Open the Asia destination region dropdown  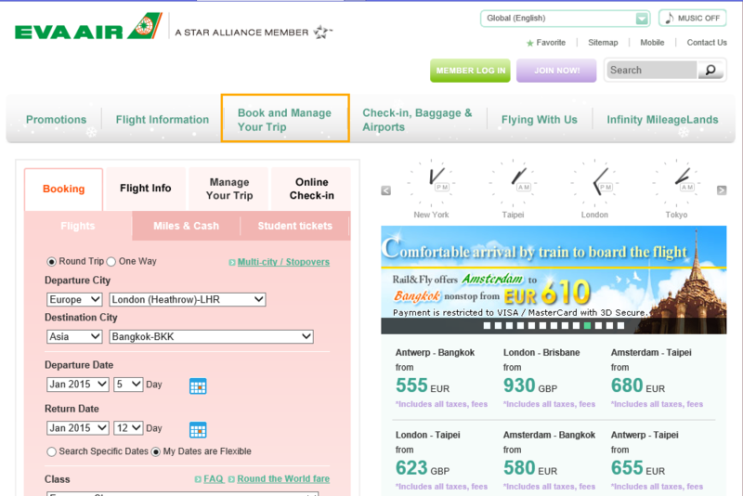(x=74, y=336)
